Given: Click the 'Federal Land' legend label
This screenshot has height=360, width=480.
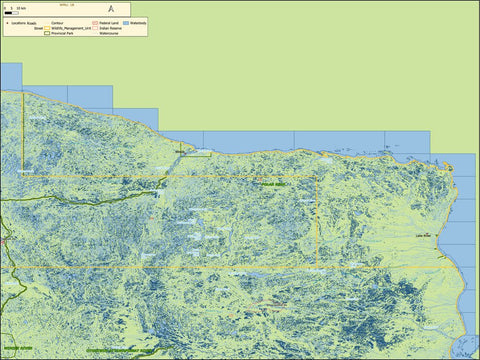Looking at the screenshot, I should 109,23.
